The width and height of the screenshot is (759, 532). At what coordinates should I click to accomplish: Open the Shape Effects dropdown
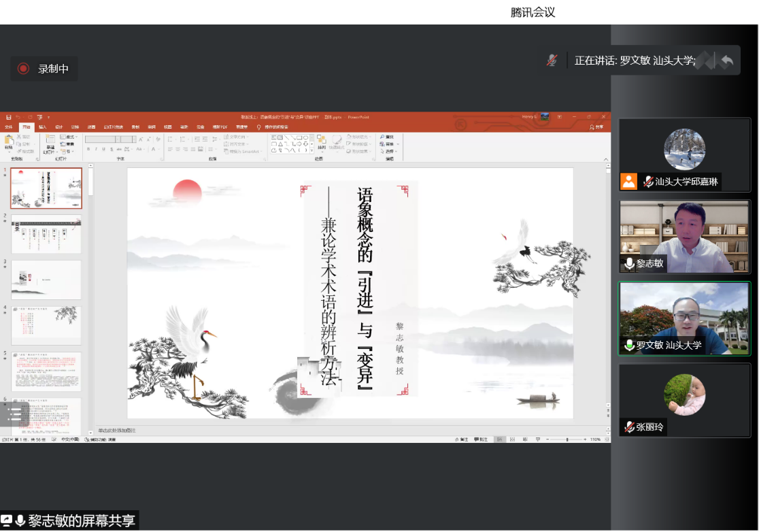click(x=358, y=152)
